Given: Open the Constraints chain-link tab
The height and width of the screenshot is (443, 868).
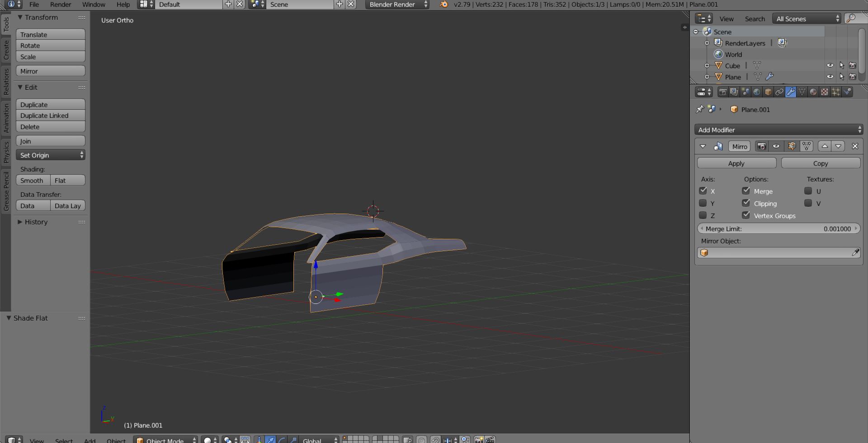Looking at the screenshot, I should pos(779,92).
